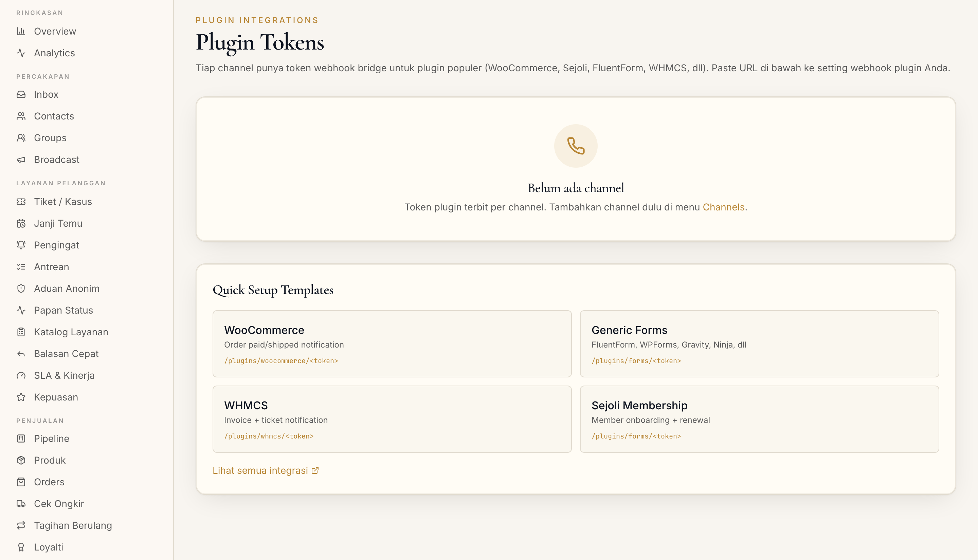Screen dimensions: 978x560
Task: Select the Sejoli Membership card title
Action: [639, 405]
